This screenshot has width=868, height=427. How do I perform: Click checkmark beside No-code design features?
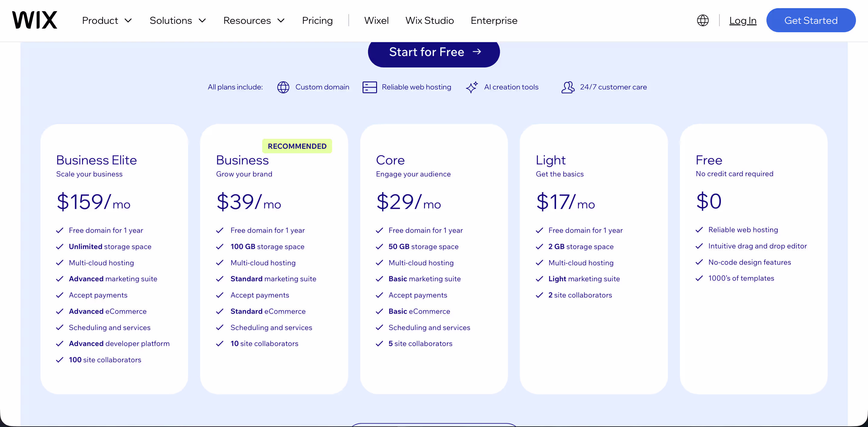[x=699, y=262]
